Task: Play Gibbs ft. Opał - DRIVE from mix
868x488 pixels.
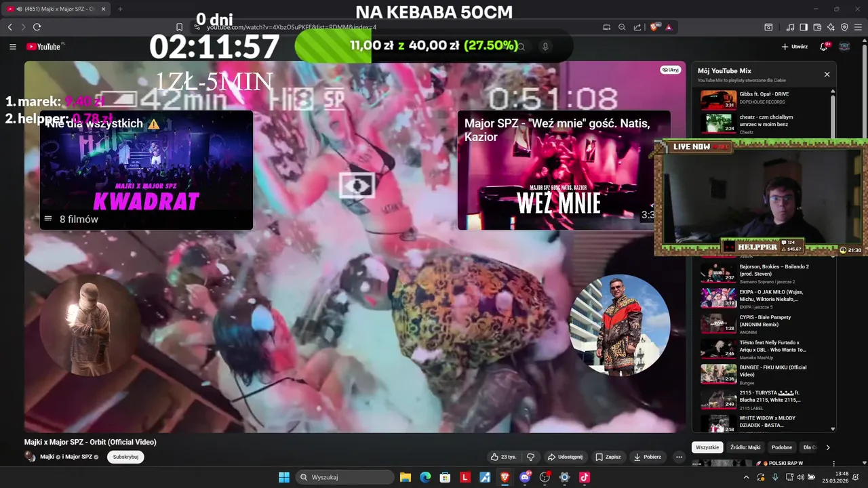Action: tap(763, 99)
